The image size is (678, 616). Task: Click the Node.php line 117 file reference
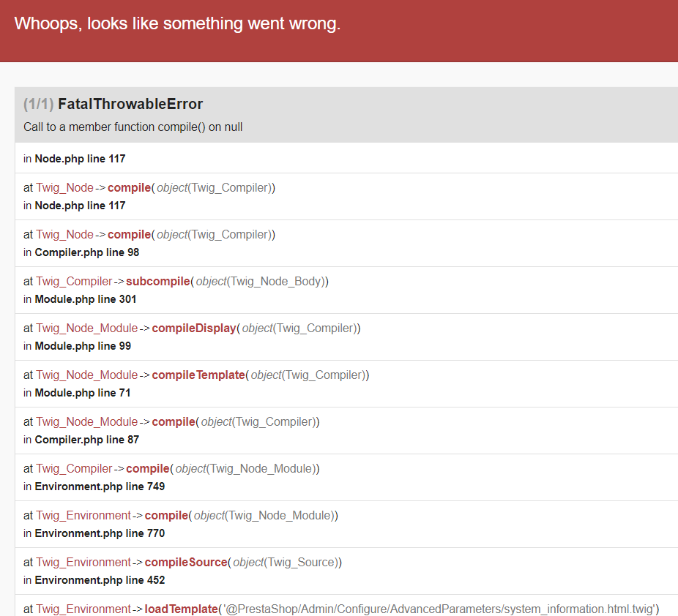pos(79,158)
